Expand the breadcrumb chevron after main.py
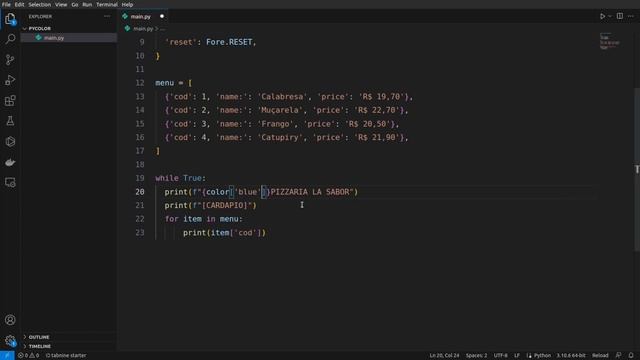This screenshot has width=640, height=360. 157,29
